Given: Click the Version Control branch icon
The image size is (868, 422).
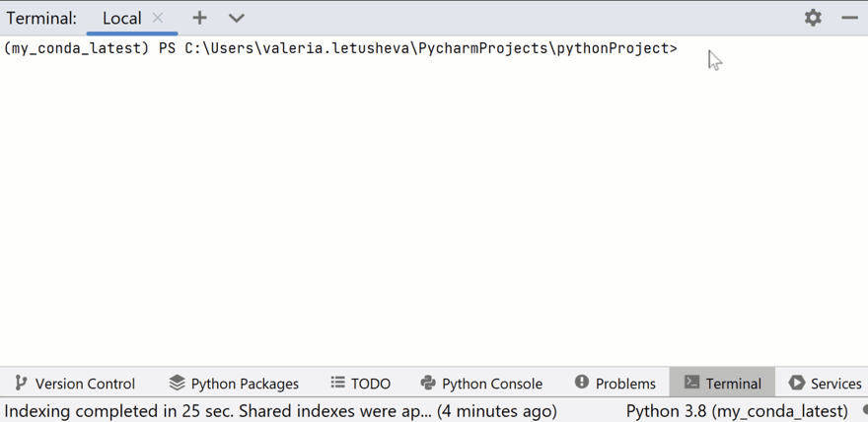Looking at the screenshot, I should tap(21, 383).
